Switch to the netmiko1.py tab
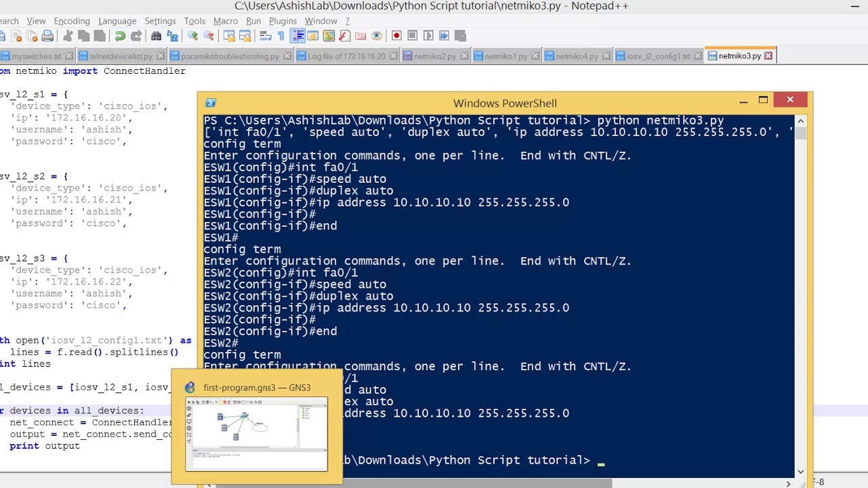The width and height of the screenshot is (868, 488). click(505, 56)
